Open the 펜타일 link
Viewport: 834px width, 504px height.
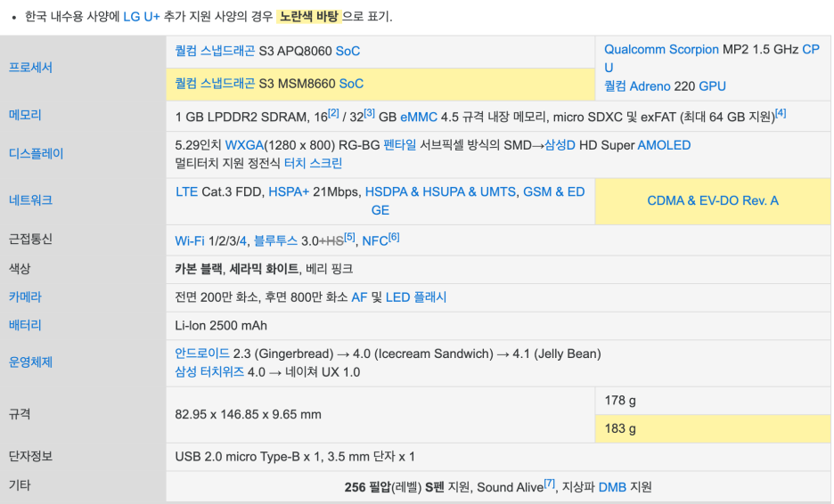tap(399, 145)
